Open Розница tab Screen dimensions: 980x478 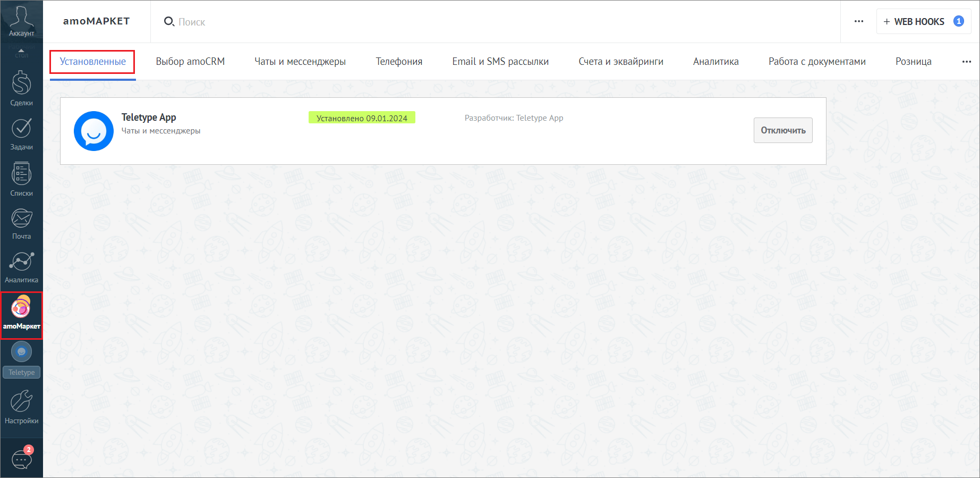[913, 62]
